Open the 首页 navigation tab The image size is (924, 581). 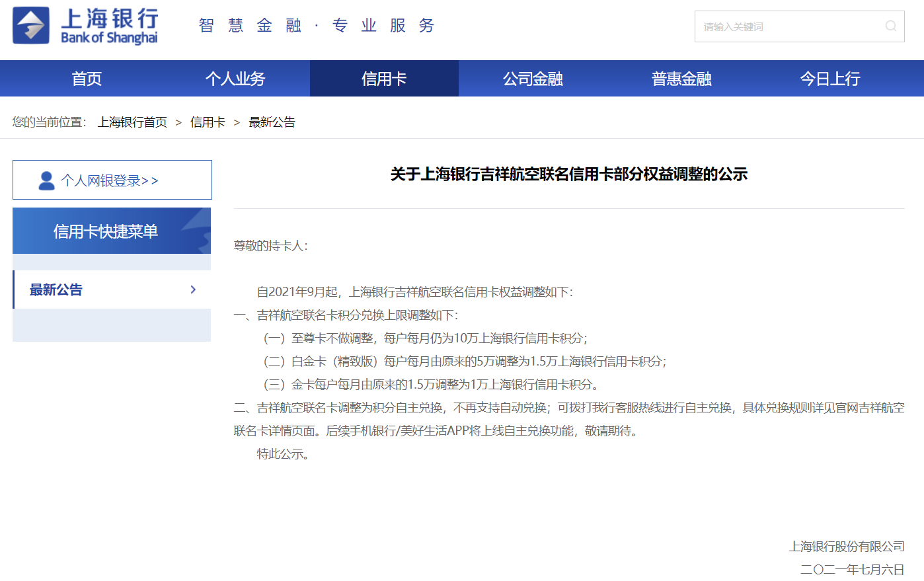pos(87,79)
